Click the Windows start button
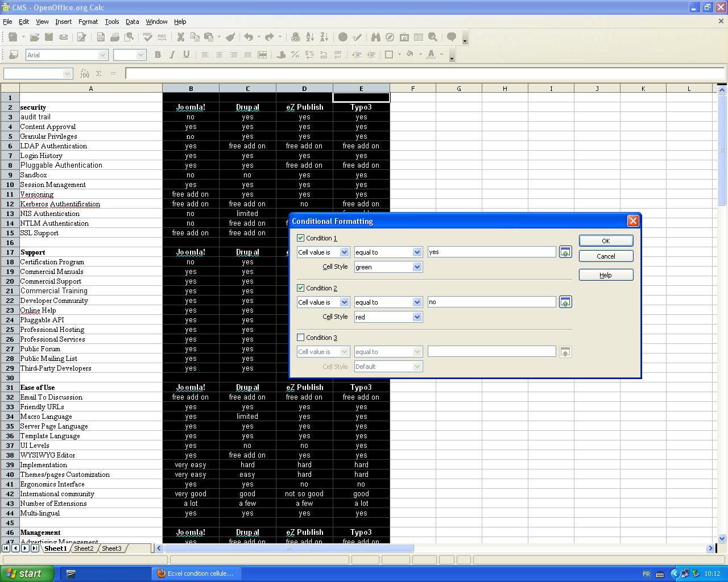The height and width of the screenshot is (582, 728). 27,573
